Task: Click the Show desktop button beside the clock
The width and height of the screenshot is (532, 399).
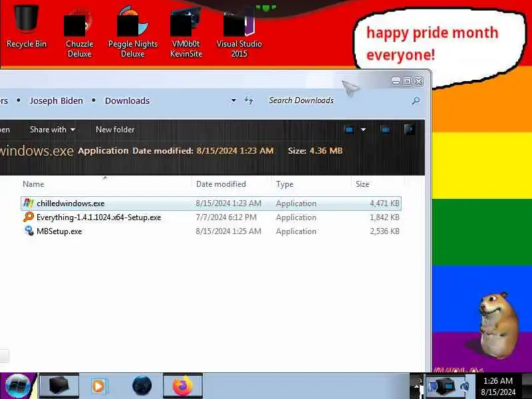Action: coord(527,386)
